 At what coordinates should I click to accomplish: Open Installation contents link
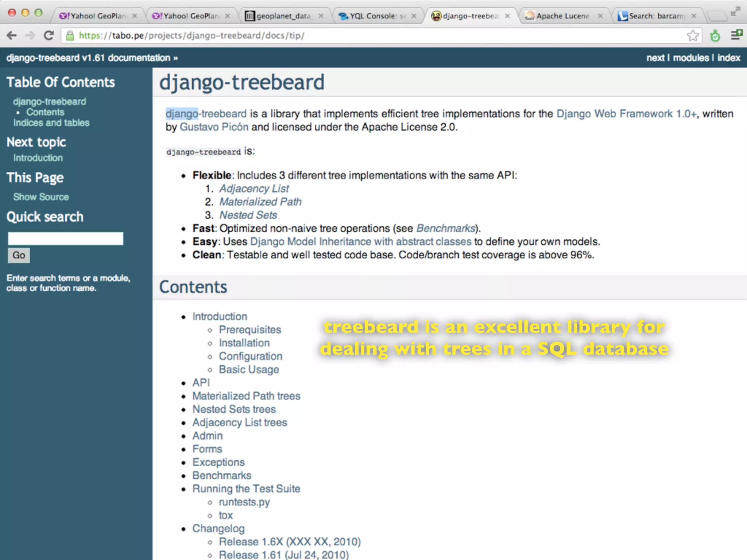tap(244, 343)
